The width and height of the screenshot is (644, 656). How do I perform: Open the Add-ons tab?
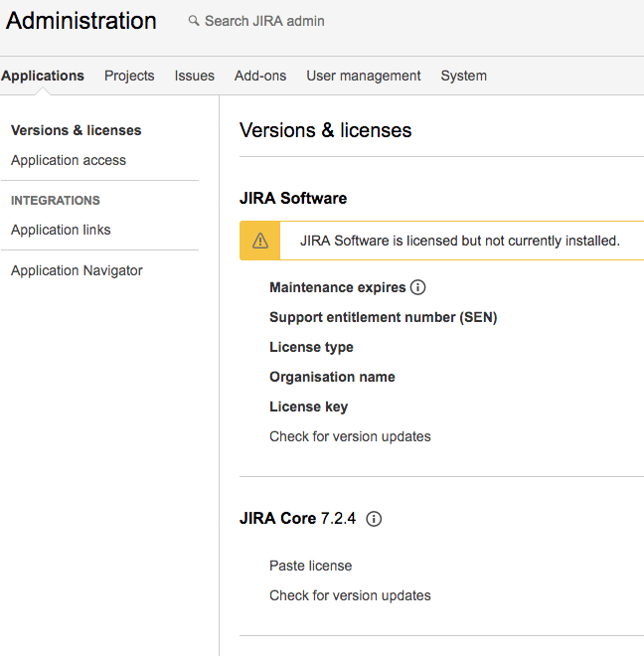pos(260,76)
